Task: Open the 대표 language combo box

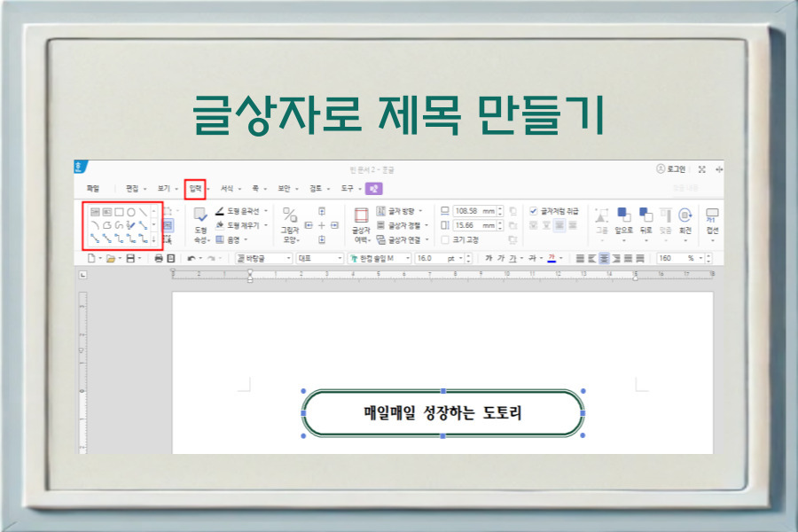Action: (319, 259)
